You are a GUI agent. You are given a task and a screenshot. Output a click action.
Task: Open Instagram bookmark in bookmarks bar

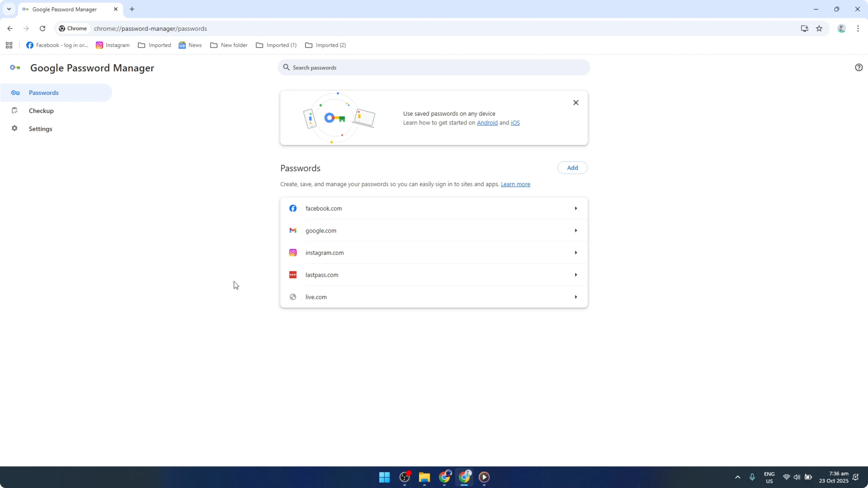[x=113, y=45]
